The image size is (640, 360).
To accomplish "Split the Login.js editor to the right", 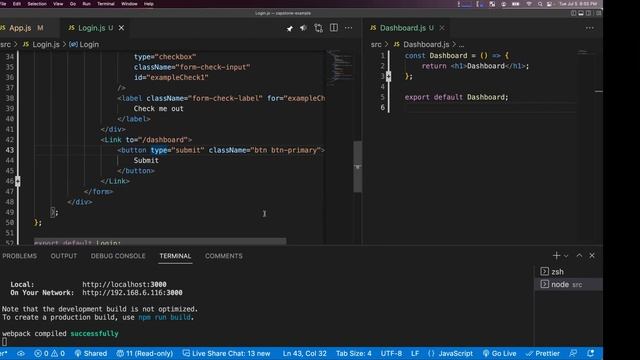I will click(x=333, y=28).
